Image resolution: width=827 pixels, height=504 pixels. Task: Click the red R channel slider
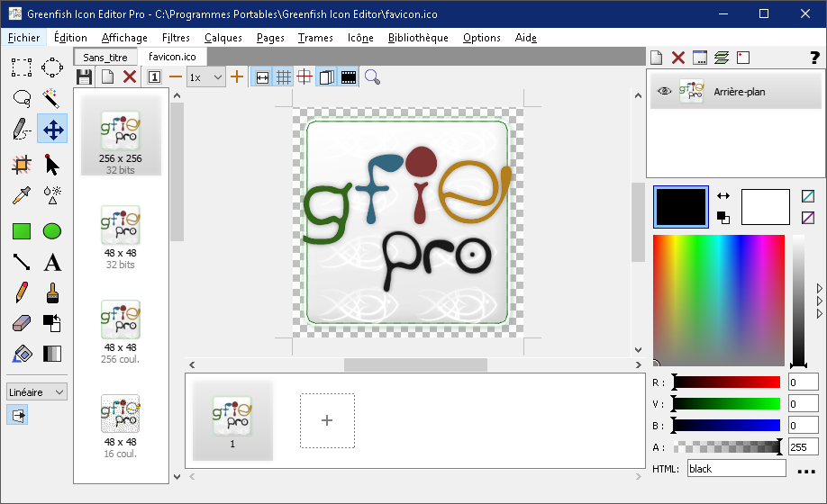tap(727, 382)
